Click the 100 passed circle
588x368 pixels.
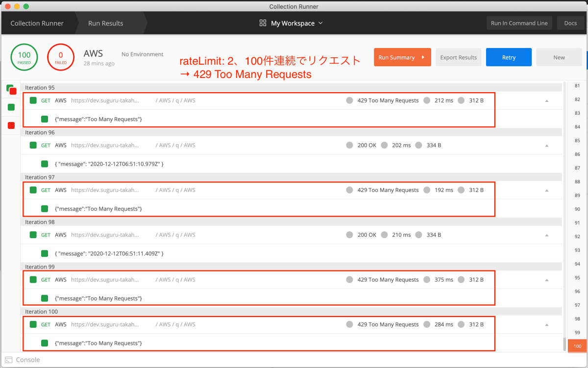pos(24,57)
